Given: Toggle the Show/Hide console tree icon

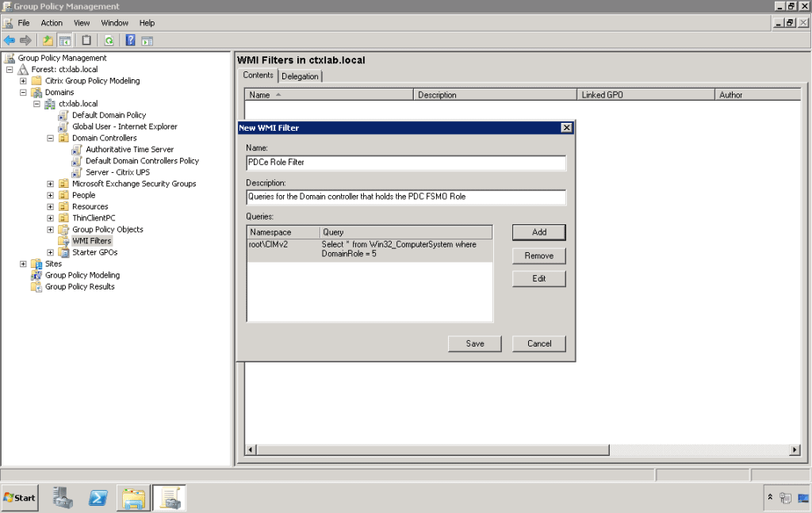Looking at the screenshot, I should (65, 40).
